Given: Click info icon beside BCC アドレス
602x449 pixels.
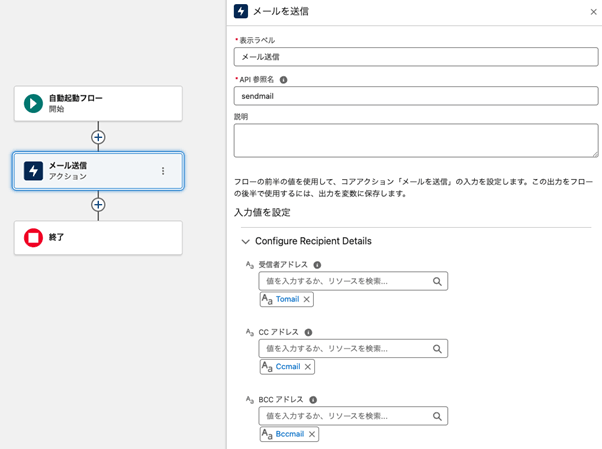Looking at the screenshot, I should click(x=312, y=400).
